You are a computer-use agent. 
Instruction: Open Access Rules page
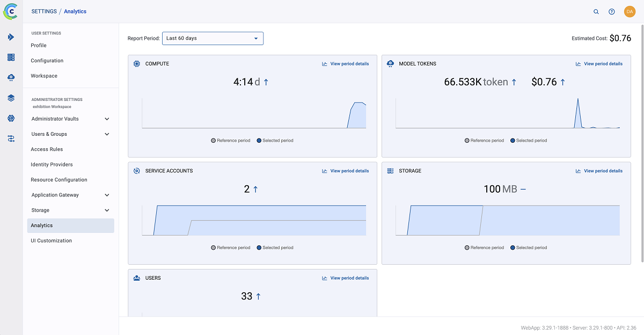47,149
